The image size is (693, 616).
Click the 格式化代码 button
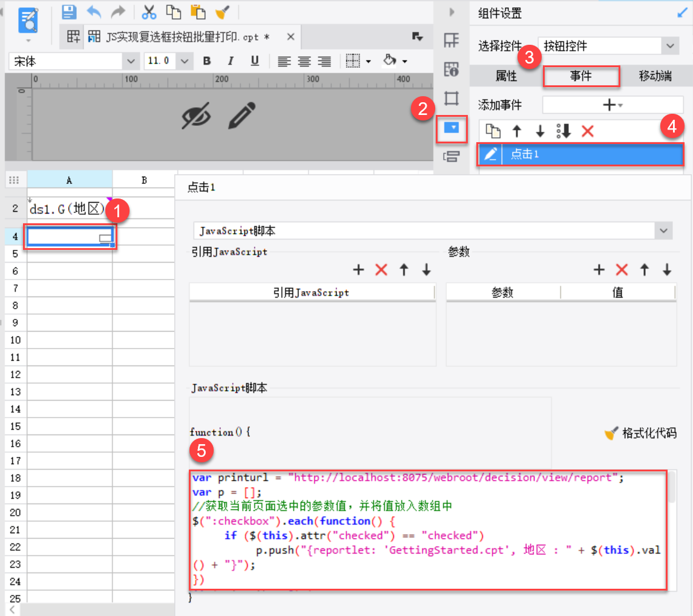(x=640, y=433)
